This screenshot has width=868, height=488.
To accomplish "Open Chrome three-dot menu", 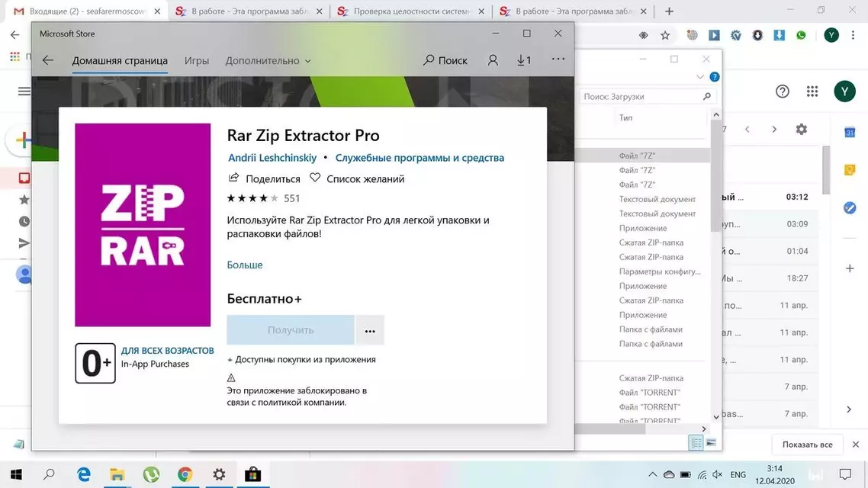I will [x=853, y=35].
